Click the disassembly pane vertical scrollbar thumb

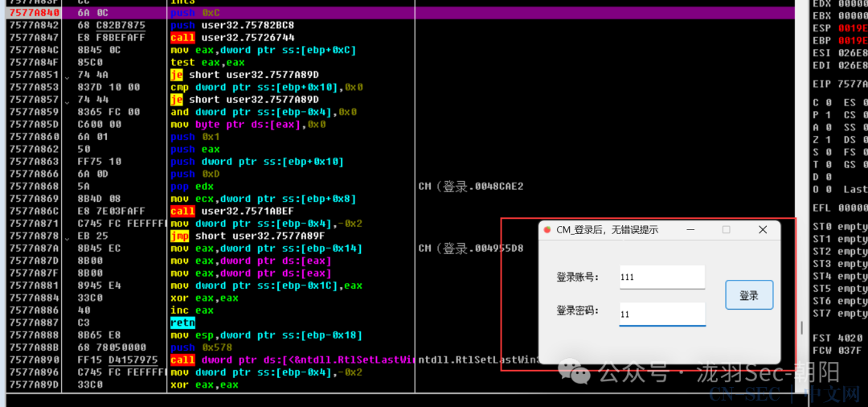(801, 327)
